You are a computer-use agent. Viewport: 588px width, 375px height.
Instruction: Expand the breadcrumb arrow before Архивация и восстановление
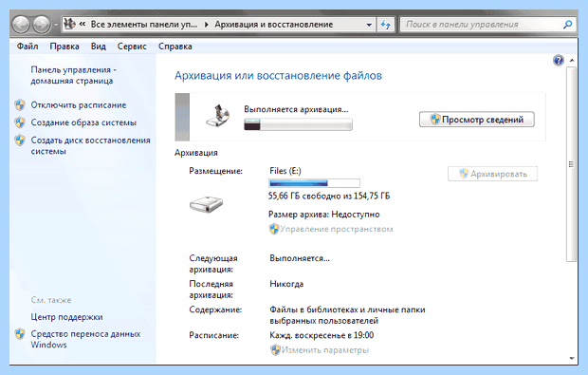[206, 25]
